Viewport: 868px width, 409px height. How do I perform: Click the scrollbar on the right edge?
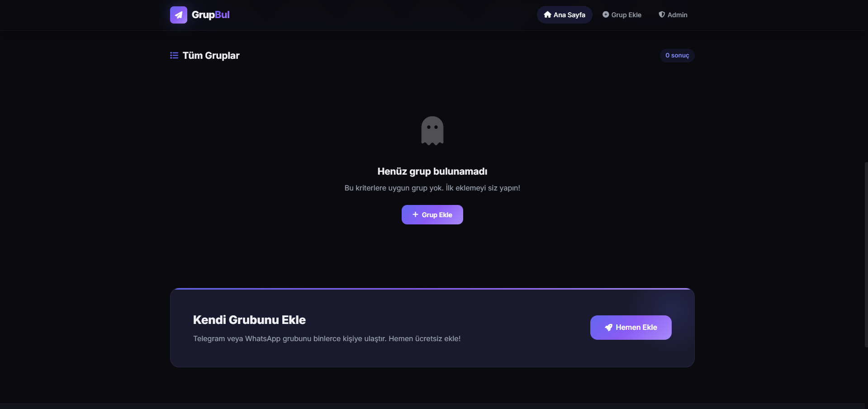pos(864,256)
